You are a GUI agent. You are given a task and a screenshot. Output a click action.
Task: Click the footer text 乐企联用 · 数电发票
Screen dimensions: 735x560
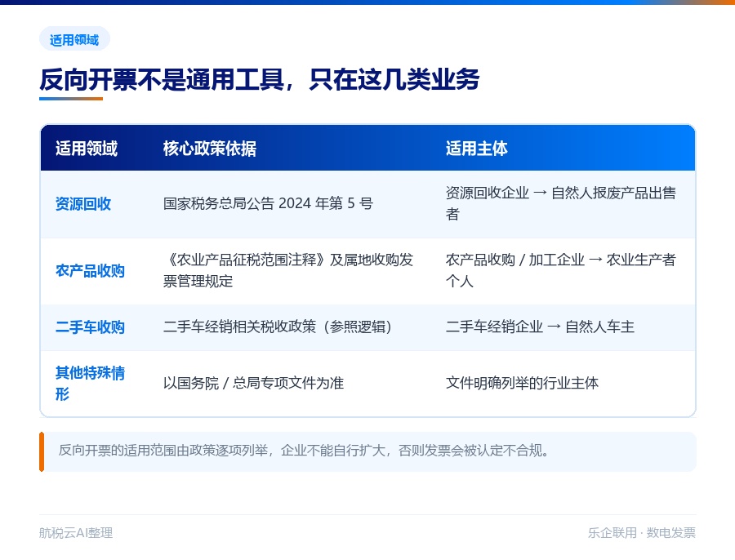click(642, 533)
